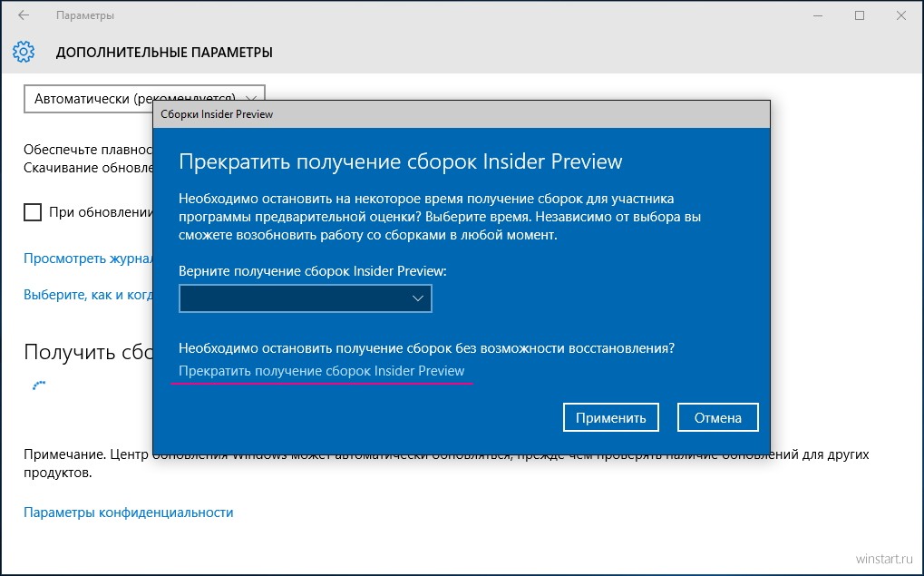This screenshot has width=924, height=576.
Task: Click 'Прекратить получение сборок Insider Preview' link
Action: click(x=321, y=371)
